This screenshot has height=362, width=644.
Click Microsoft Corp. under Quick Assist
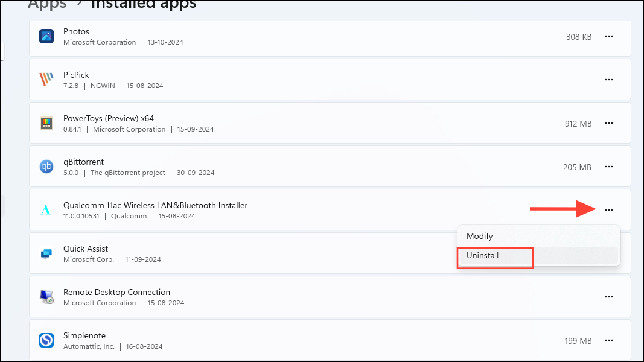coord(88,259)
